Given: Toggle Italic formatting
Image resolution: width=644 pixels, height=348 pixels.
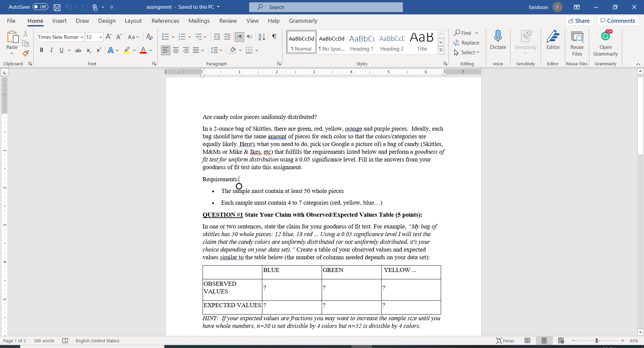Looking at the screenshot, I should pos(51,50).
